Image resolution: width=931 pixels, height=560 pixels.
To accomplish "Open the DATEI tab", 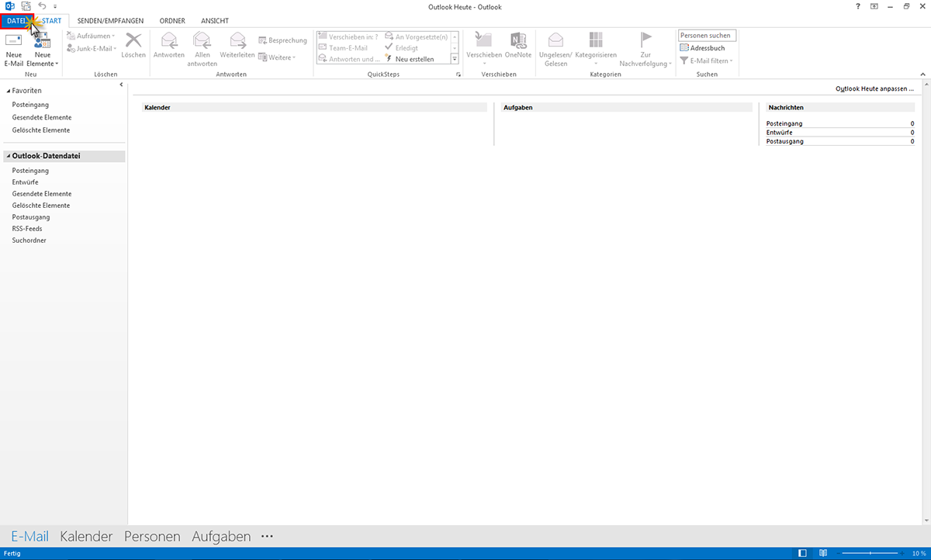I will [x=15, y=21].
